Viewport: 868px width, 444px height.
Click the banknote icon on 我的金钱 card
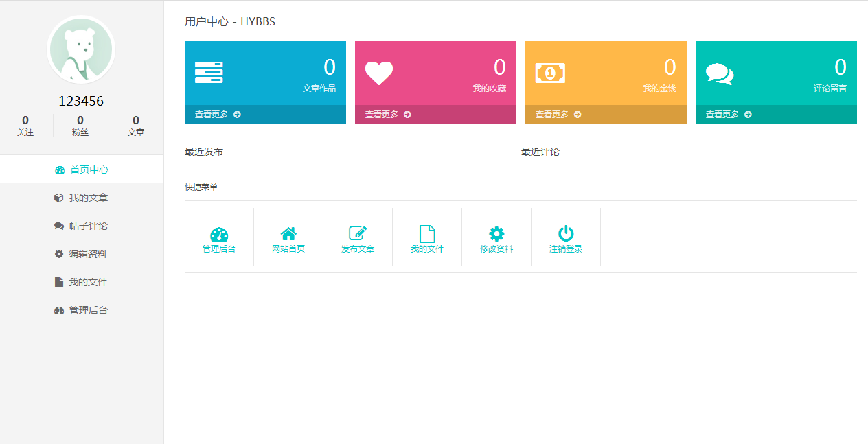(x=550, y=73)
